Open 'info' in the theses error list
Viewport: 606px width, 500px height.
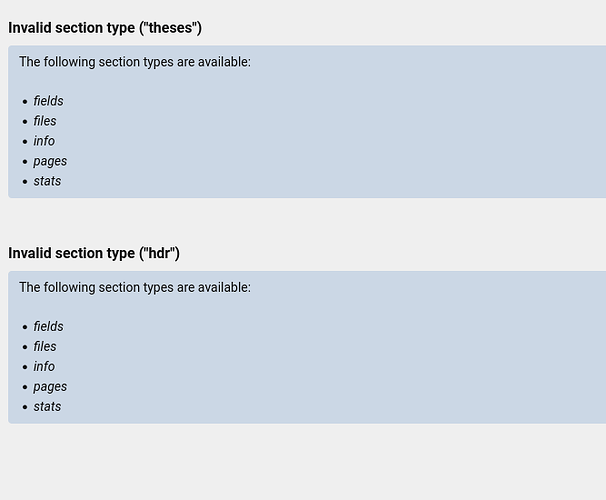pyautogui.click(x=44, y=141)
